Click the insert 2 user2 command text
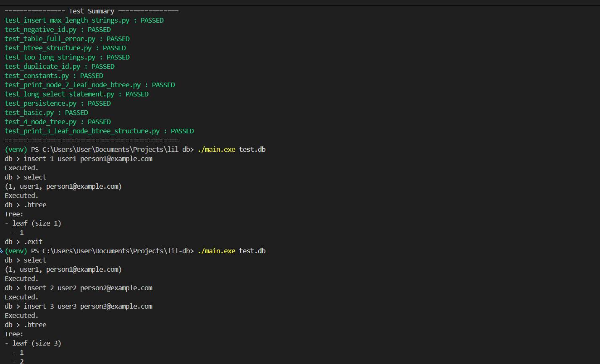The height and width of the screenshot is (364, 600). tap(88, 288)
